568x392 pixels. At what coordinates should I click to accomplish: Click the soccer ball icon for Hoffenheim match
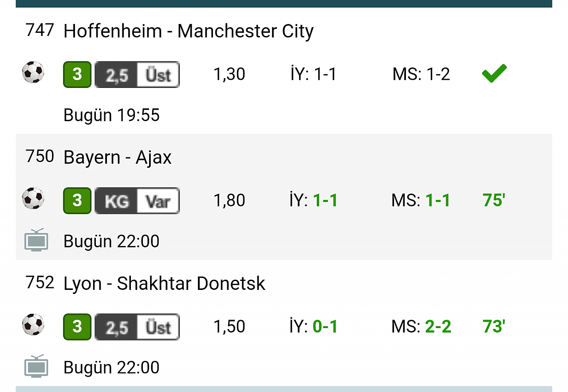pyautogui.click(x=33, y=72)
